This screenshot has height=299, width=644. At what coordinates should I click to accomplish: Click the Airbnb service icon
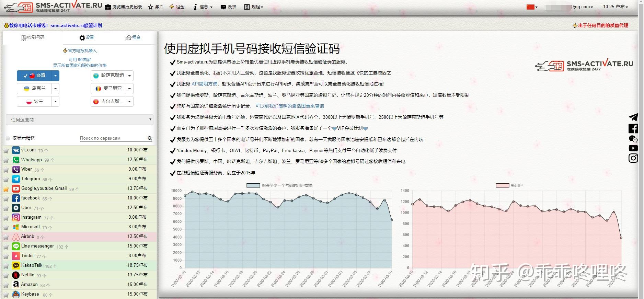click(16, 237)
